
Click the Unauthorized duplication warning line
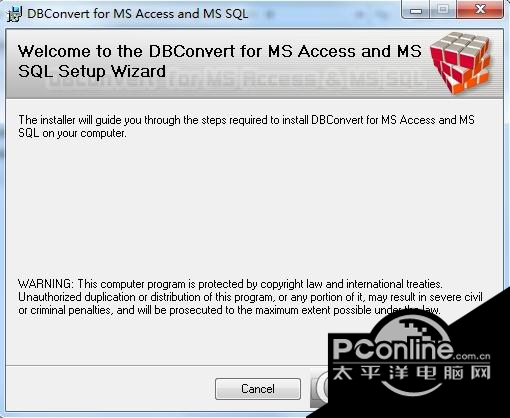[x=250, y=297]
